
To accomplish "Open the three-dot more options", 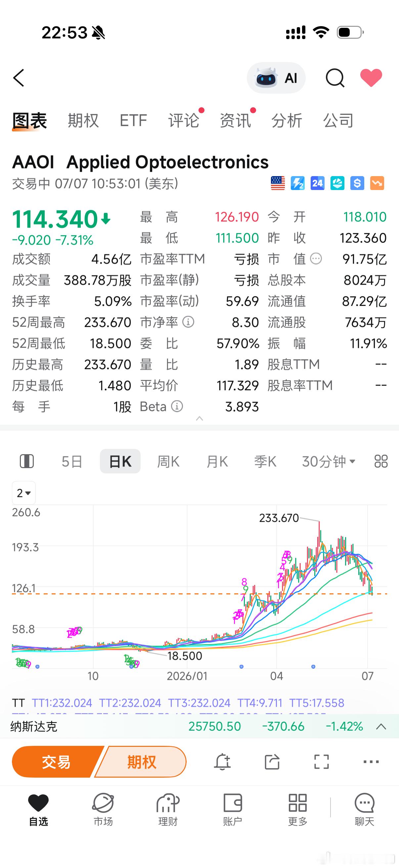I will pos(371,761).
